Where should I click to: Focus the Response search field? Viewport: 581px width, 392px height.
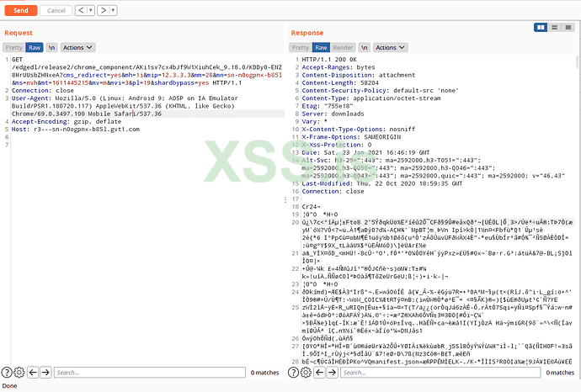[x=440, y=373]
